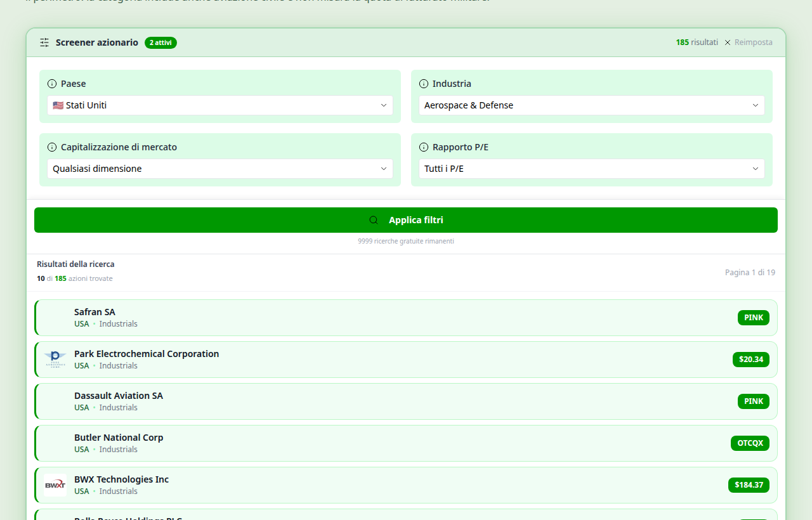Click the 9999 ricerche gratuite rimanenti note

(406, 242)
